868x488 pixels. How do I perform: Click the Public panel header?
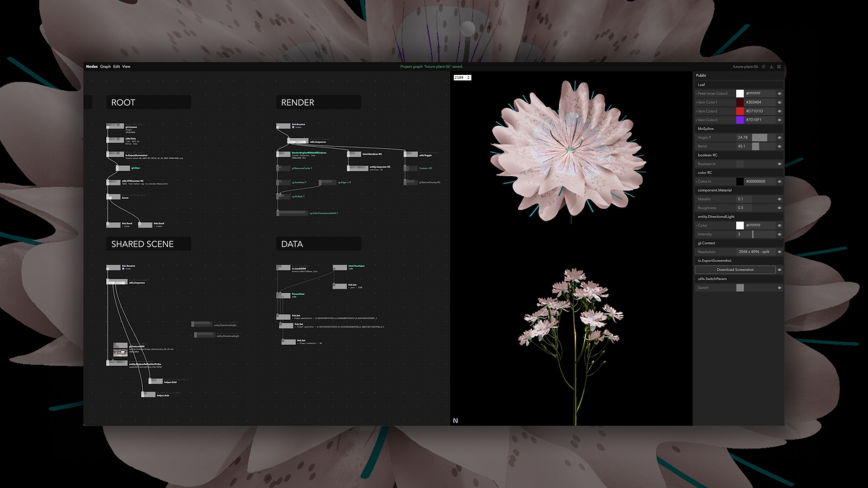pos(701,75)
